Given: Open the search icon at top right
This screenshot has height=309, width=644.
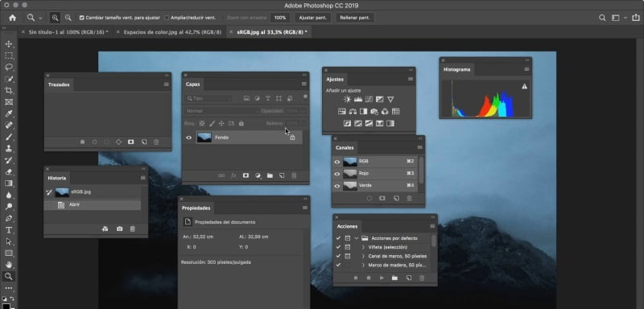Looking at the screenshot, I should pos(602,18).
